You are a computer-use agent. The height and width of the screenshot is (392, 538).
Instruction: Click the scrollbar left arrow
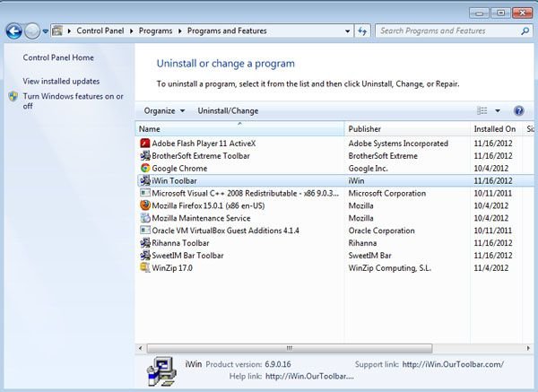point(141,348)
